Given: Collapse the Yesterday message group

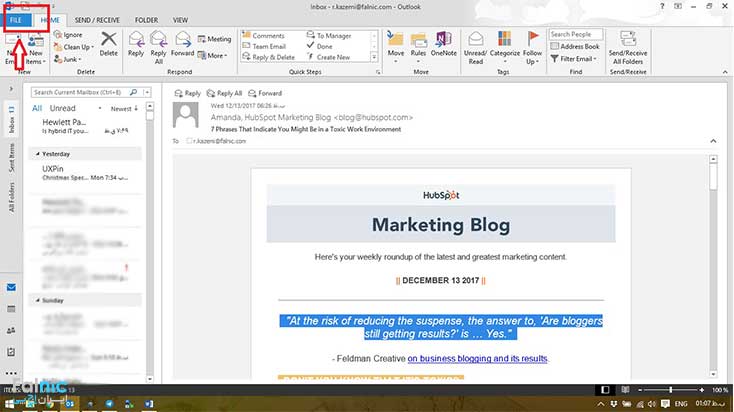Looking at the screenshot, I should coord(36,154).
